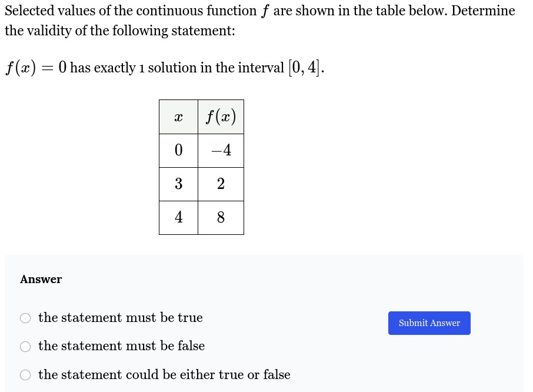Click the 'must be false' option label text

click(x=121, y=346)
